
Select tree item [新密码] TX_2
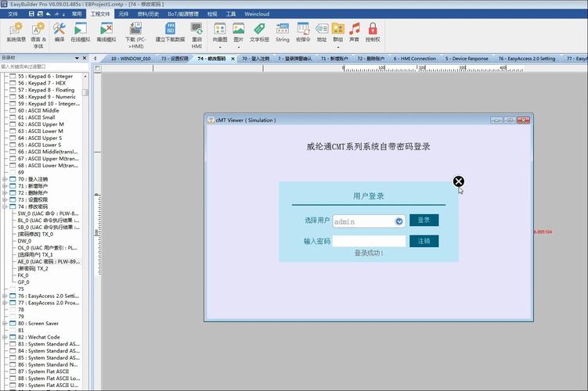(x=33, y=268)
